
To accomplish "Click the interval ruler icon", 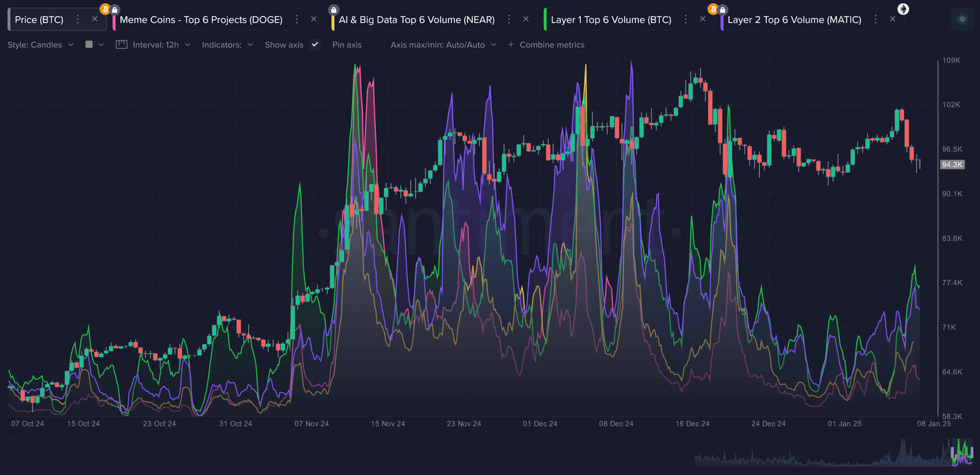I will click(122, 45).
